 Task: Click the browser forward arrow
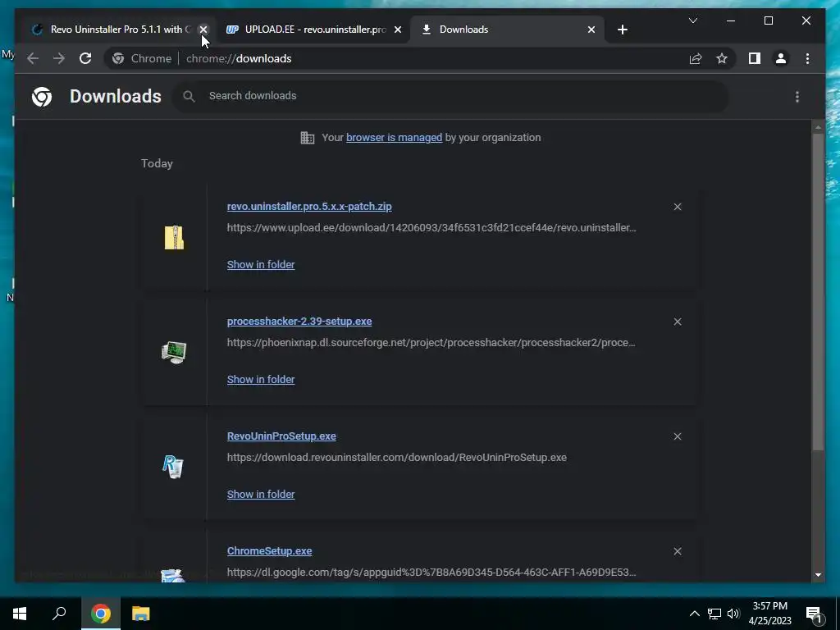pyautogui.click(x=59, y=58)
